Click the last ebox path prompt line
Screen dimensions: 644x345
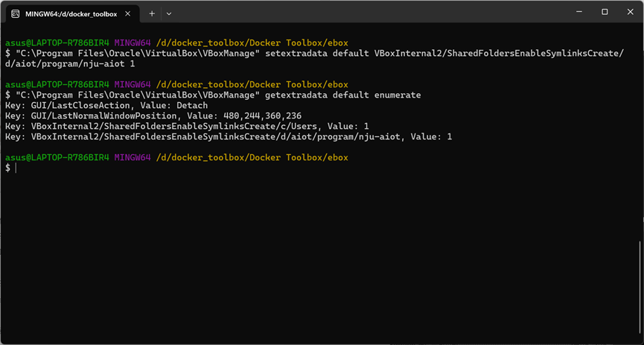click(x=176, y=157)
